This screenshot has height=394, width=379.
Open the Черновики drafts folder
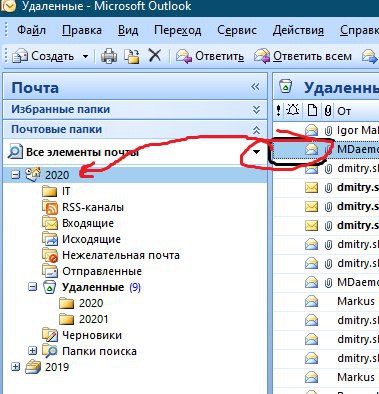click(x=92, y=335)
